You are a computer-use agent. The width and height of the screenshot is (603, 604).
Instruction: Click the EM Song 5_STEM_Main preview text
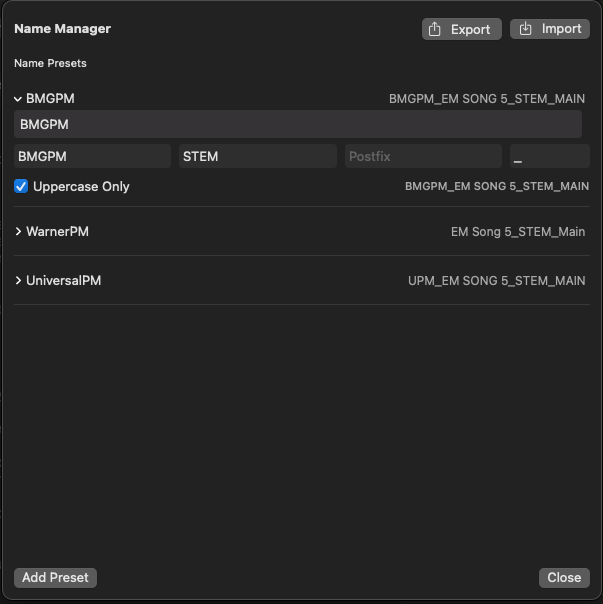[518, 232]
